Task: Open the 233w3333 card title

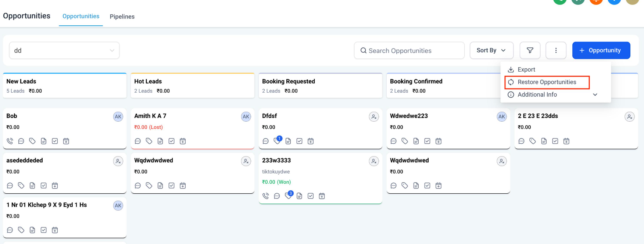Action: pyautogui.click(x=276, y=161)
